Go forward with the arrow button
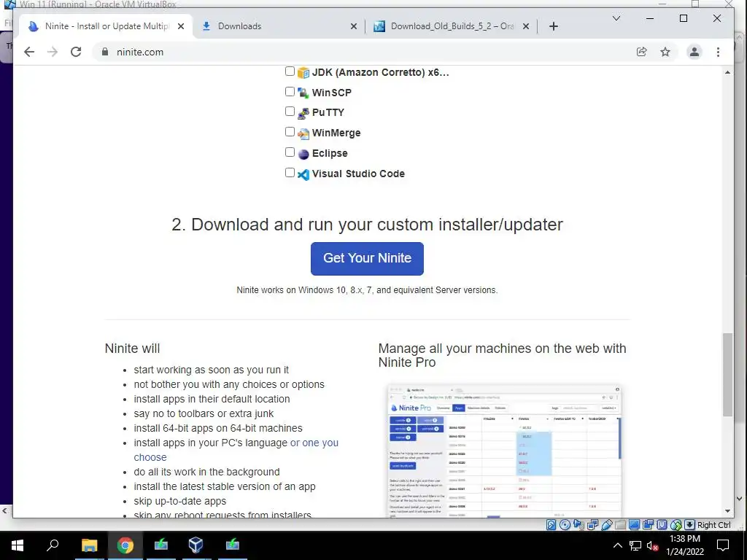Screen dimensions: 747x560 coord(53,52)
